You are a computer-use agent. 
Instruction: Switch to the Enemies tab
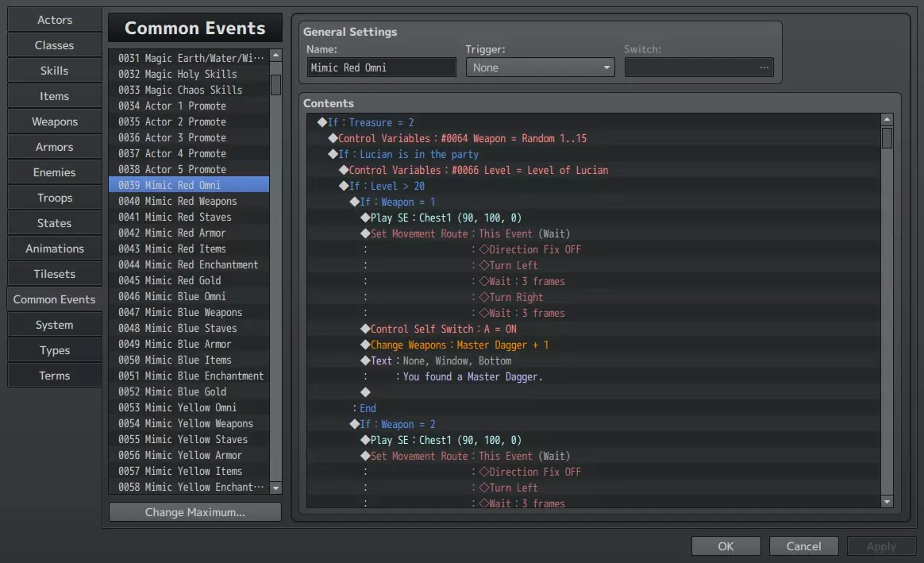(x=54, y=172)
